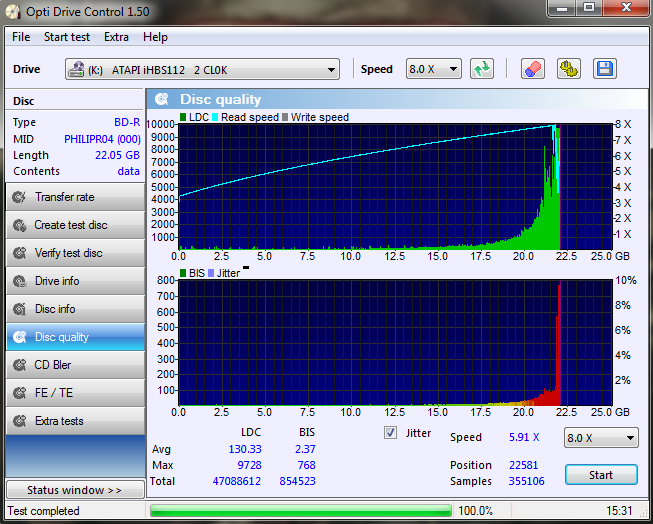Toggle the Jitter checkbox
The image size is (653, 524).
click(x=390, y=433)
